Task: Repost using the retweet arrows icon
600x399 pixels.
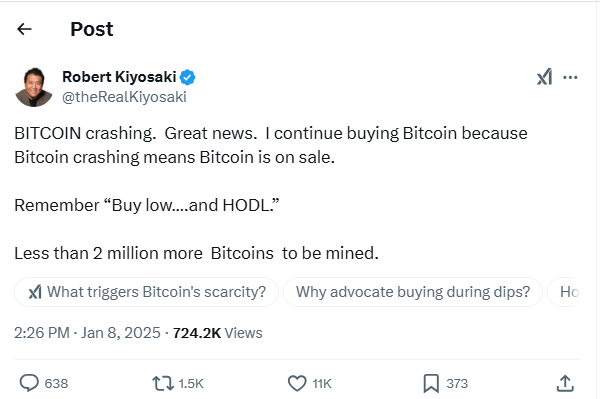Action: [163, 383]
